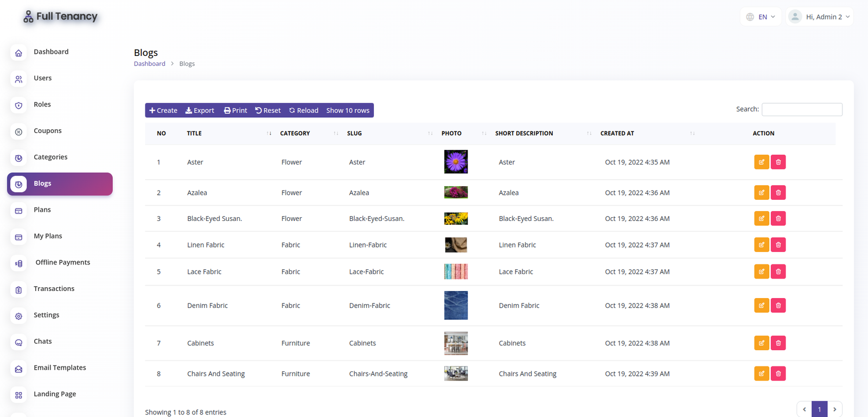
Task: Click the Email Templates envelope icon
Action: coord(18,369)
